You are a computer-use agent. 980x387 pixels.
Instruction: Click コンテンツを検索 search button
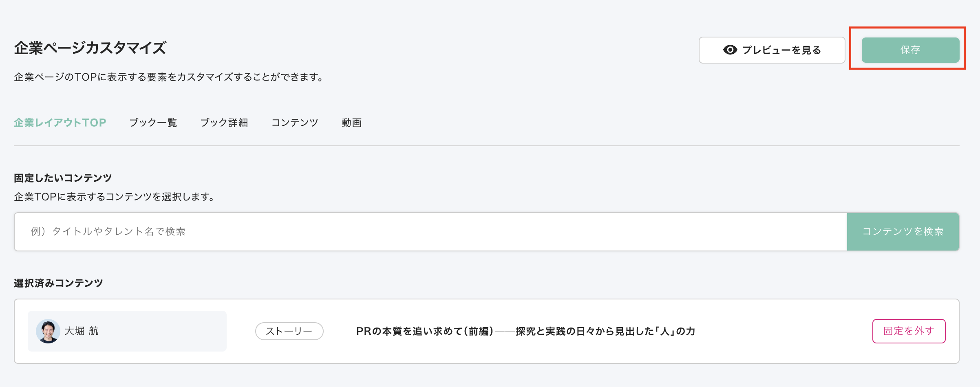click(x=903, y=231)
